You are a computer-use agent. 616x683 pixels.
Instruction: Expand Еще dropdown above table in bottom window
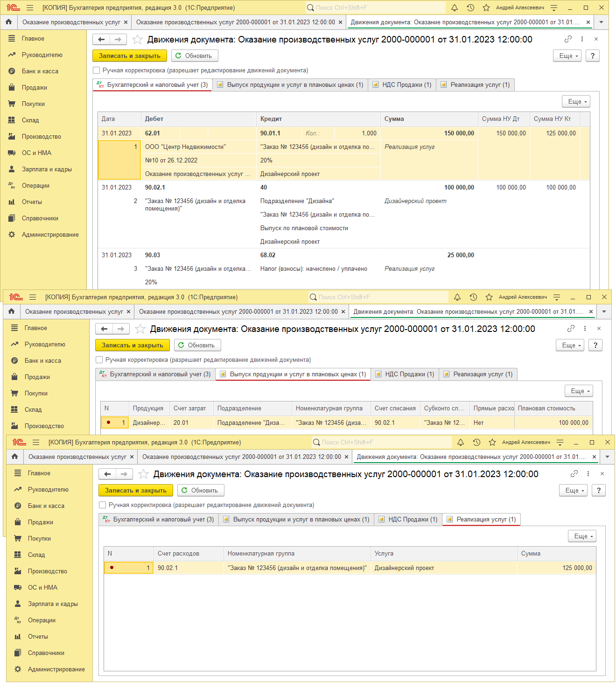tap(582, 536)
